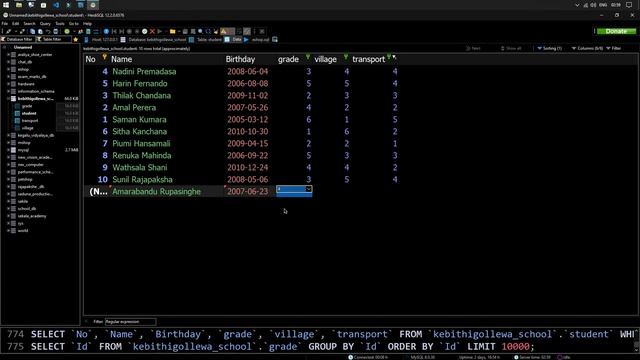640x360 pixels.
Task: Select the grade table in tree
Action: 27,106
